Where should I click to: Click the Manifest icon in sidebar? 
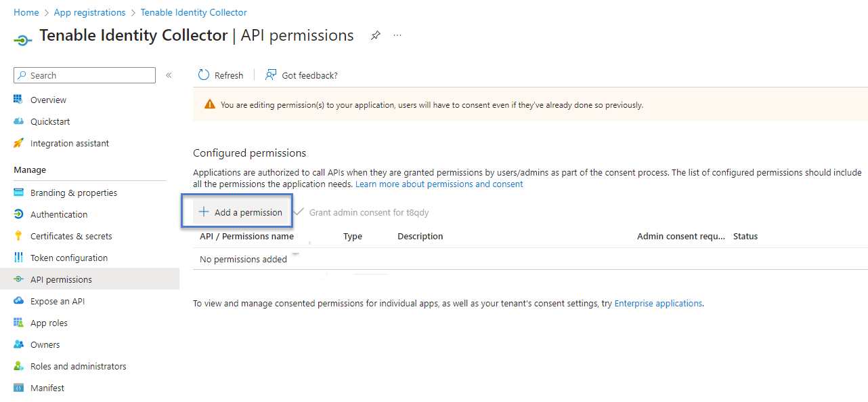pyautogui.click(x=18, y=388)
